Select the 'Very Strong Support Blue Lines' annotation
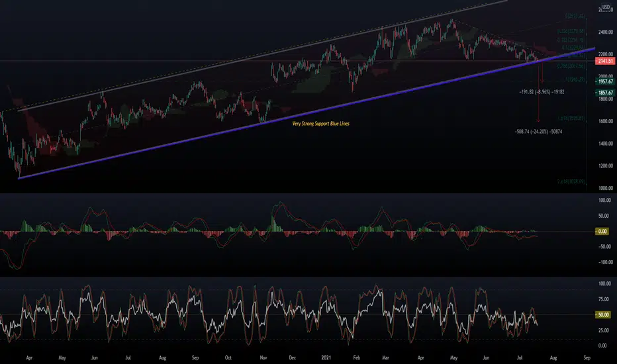This screenshot has height=364, width=617. 320,124
